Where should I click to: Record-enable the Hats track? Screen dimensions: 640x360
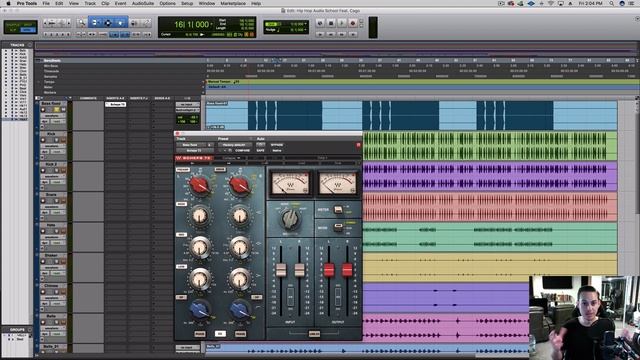coord(42,231)
